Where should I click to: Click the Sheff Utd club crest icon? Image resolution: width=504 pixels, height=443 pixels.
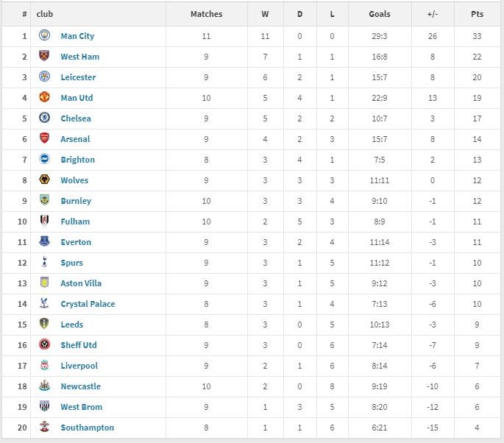pyautogui.click(x=44, y=344)
